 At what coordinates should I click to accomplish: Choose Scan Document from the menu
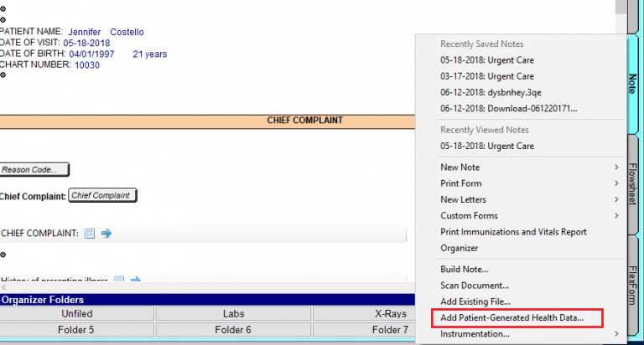pyautogui.click(x=474, y=286)
